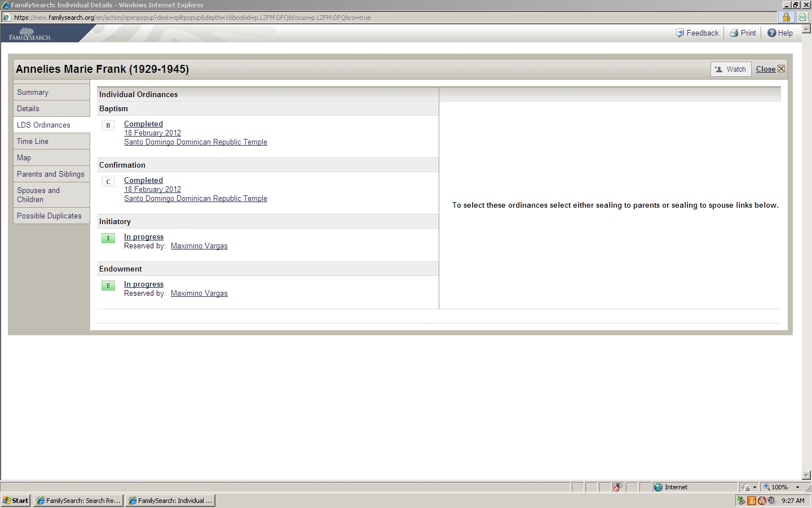Click the Compatibility View broken page icon

802,17
